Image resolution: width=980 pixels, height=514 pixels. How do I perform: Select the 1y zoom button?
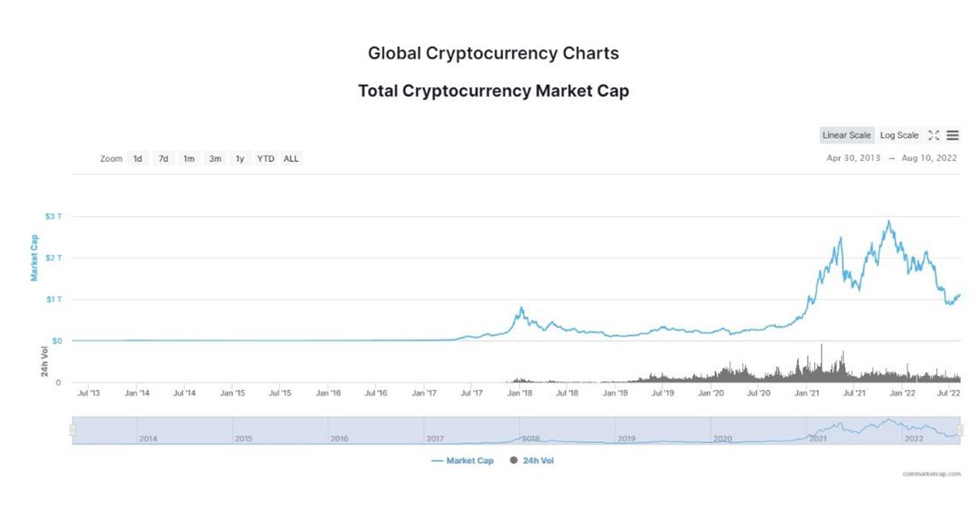238,158
